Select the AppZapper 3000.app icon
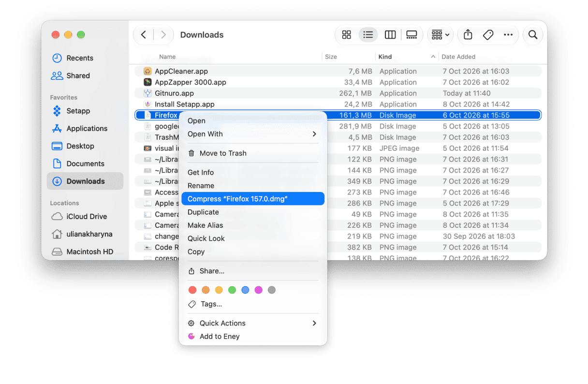The width and height of the screenshot is (588, 384). pos(147,82)
